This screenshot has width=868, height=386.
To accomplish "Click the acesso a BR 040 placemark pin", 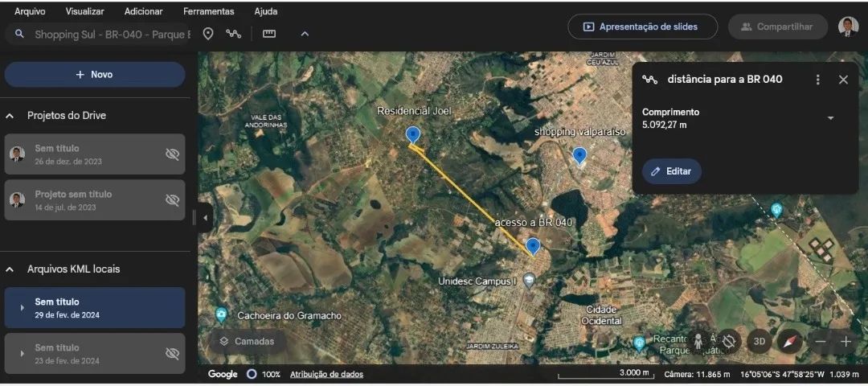I will 533,246.
